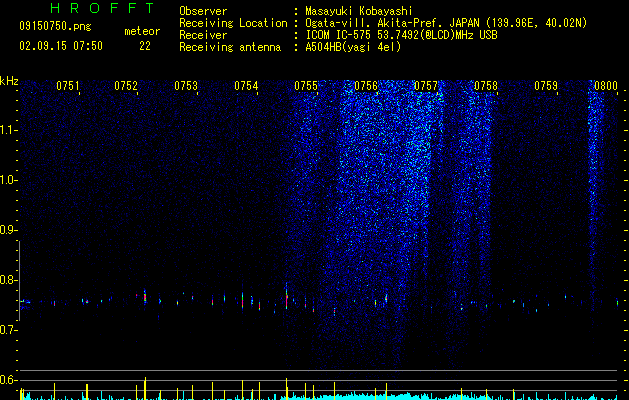Click the 0759 time marker
This screenshot has width=629, height=400.
click(546, 86)
